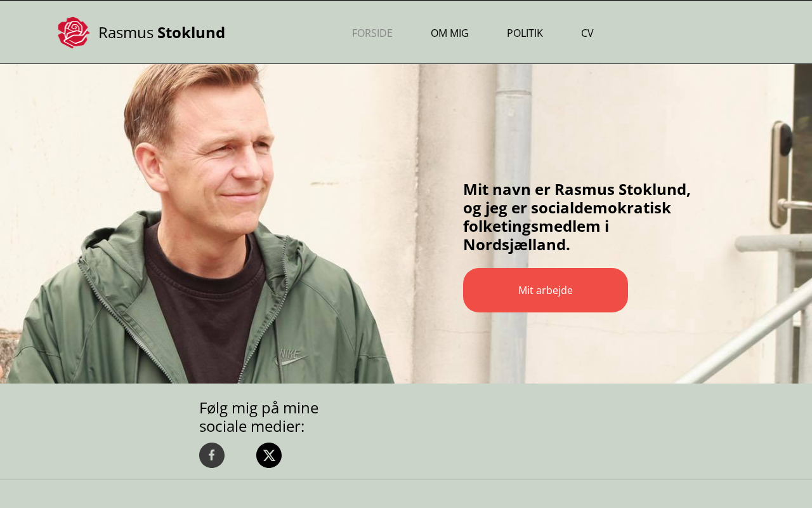Click the word 'Nordsjælland.' in the headline
Viewport: 812px width, 508px height.
516,244
